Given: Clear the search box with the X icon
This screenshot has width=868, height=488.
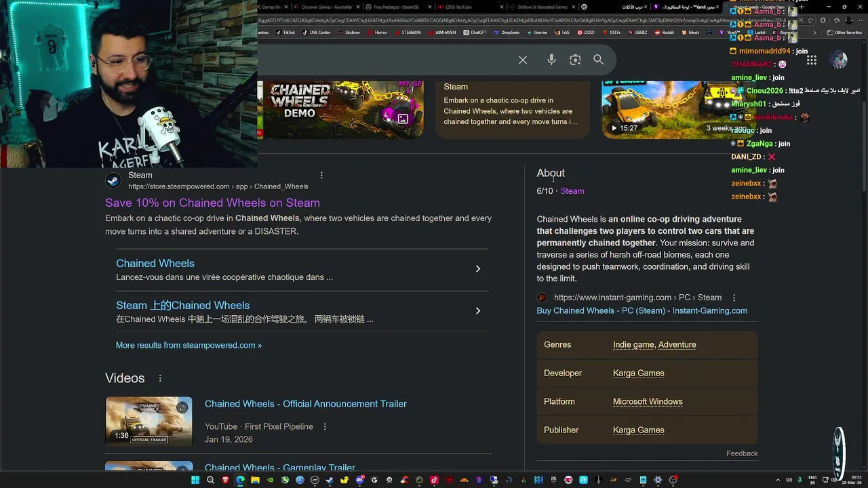Looking at the screenshot, I should click(x=523, y=60).
